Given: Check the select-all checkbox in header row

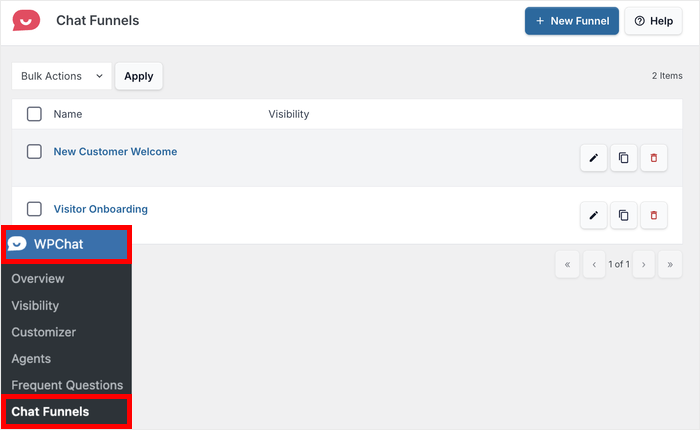Looking at the screenshot, I should click(x=34, y=114).
